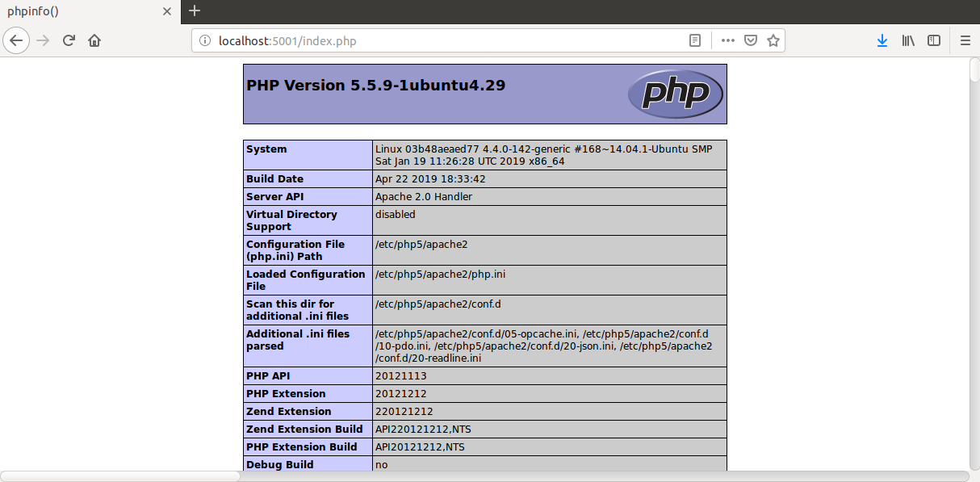The height and width of the screenshot is (482, 980).
Task: Open the Firefox hamburger menu
Action: [x=965, y=40]
